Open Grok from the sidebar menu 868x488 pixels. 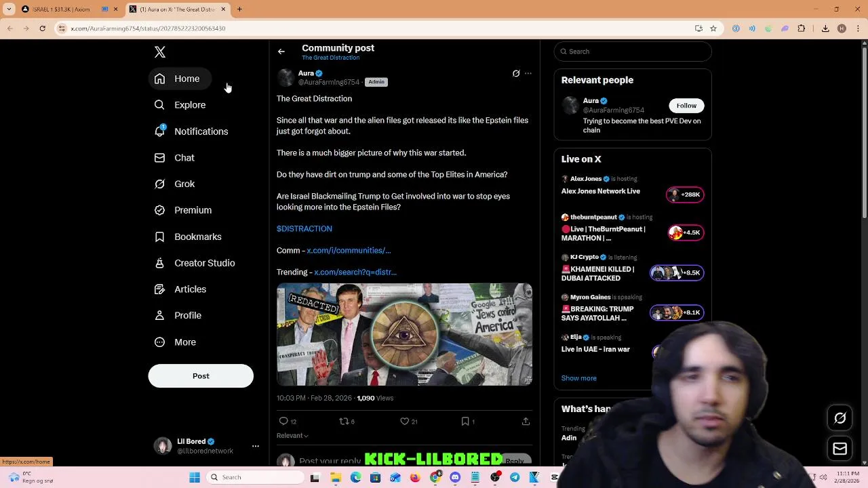(174, 184)
